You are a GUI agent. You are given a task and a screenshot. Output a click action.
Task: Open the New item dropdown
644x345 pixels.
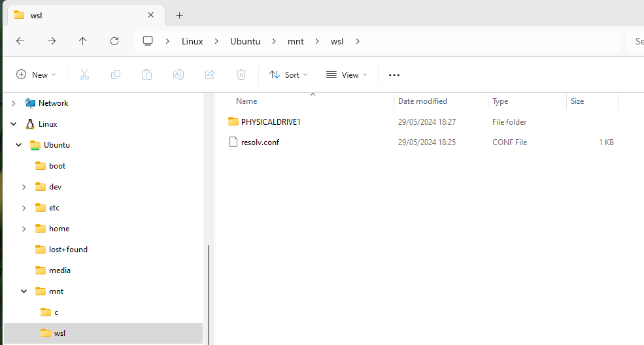(36, 75)
